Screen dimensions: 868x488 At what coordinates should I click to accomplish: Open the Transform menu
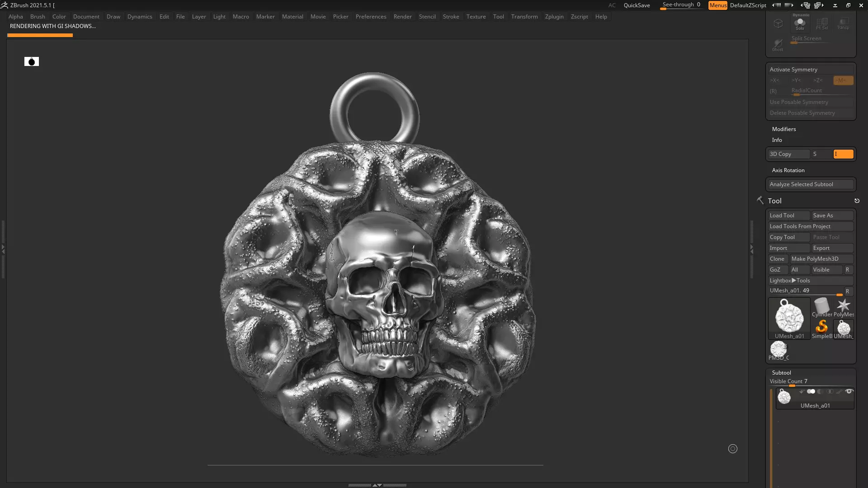[524, 17]
